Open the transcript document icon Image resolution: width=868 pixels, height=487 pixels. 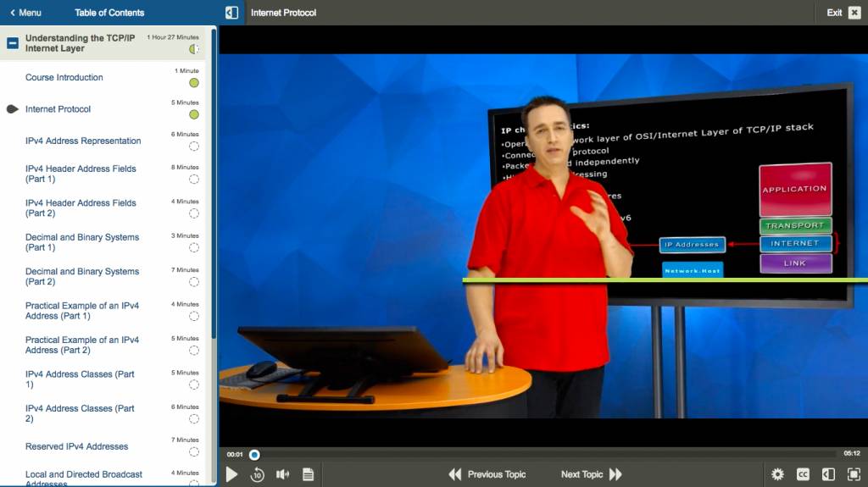click(x=309, y=474)
